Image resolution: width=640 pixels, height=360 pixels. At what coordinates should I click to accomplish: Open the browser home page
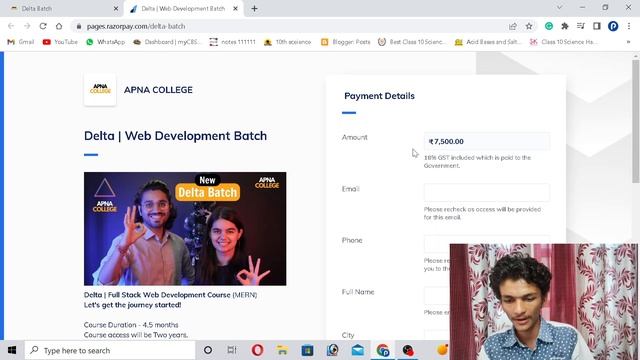[x=59, y=26]
